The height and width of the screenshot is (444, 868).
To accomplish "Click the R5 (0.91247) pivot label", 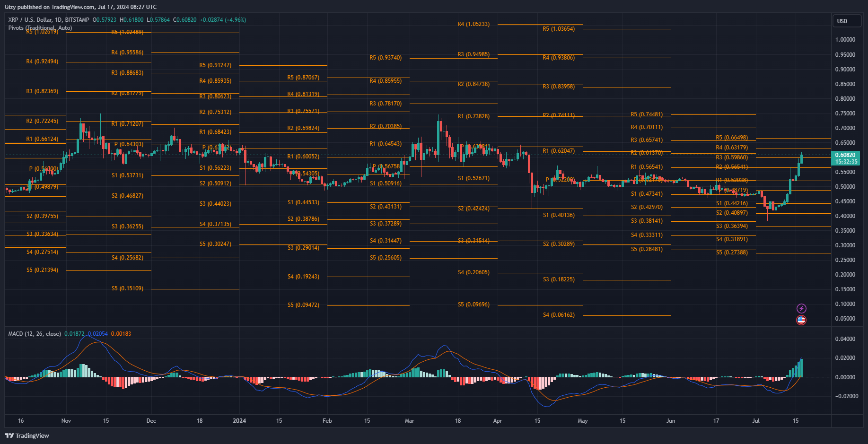I will 215,65.
